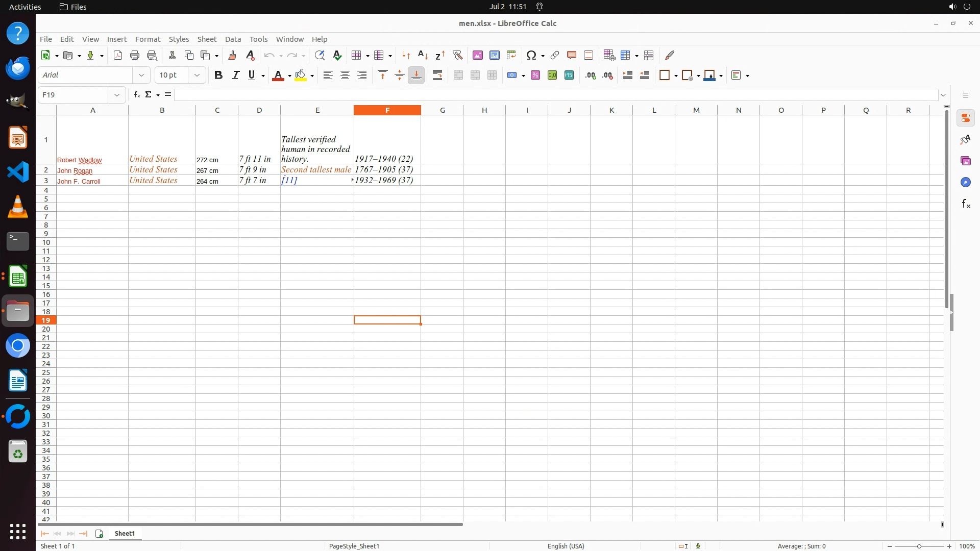The width and height of the screenshot is (980, 551).
Task: Expand the Font Name dropdown
Action: 141,75
